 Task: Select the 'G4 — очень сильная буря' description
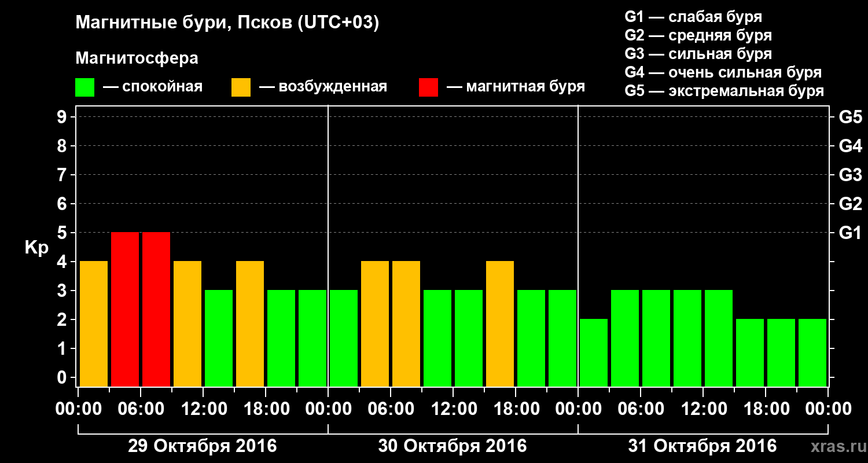723,72
